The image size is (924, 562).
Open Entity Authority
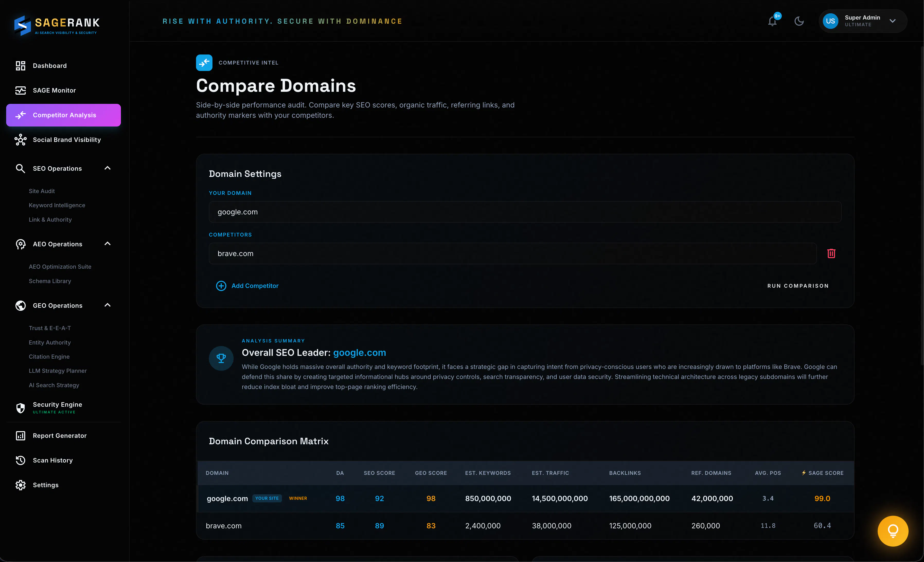click(50, 342)
